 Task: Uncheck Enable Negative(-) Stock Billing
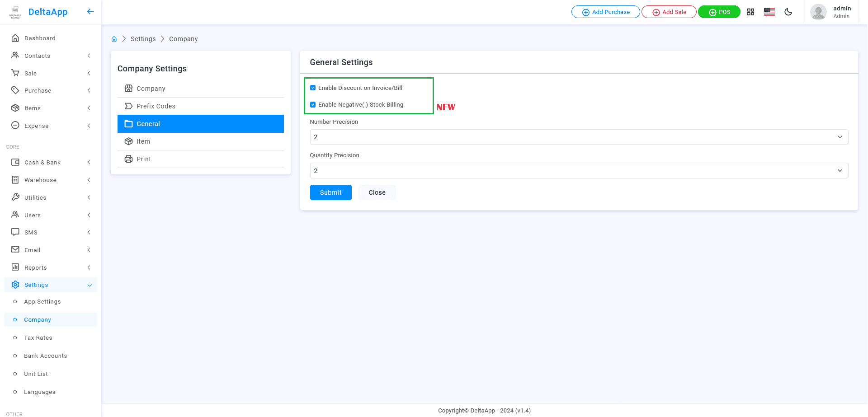click(313, 104)
